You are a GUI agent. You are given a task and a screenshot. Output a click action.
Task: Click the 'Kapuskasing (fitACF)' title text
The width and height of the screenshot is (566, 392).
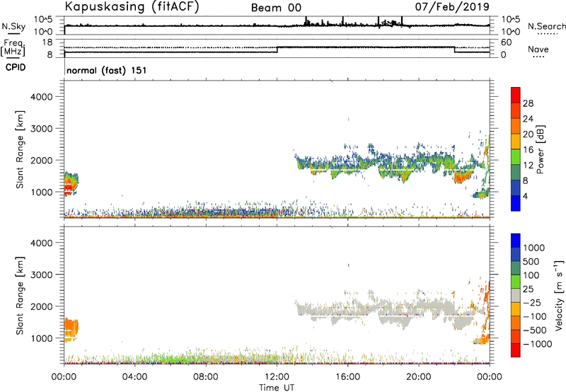tap(132, 7)
